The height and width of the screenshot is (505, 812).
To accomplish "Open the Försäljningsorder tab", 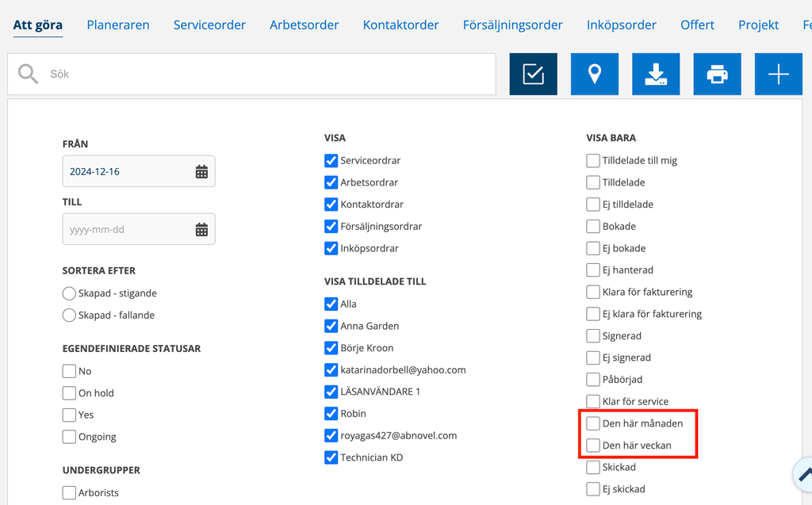I will coord(513,25).
